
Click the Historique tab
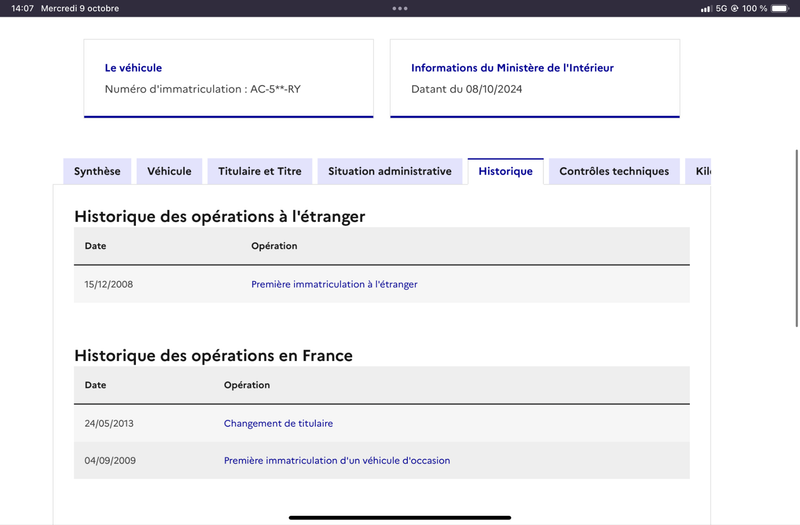(x=506, y=171)
